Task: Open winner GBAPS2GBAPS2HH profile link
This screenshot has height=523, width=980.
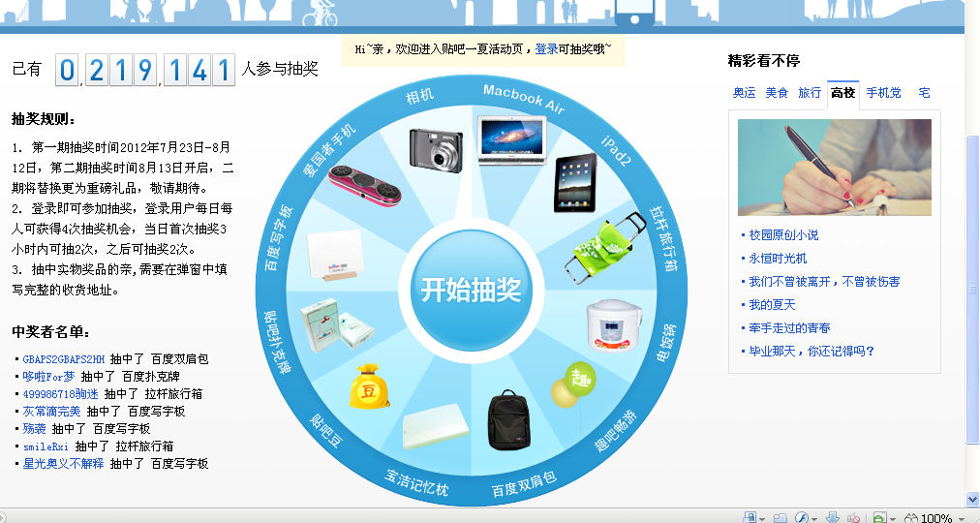Action: coord(64,359)
